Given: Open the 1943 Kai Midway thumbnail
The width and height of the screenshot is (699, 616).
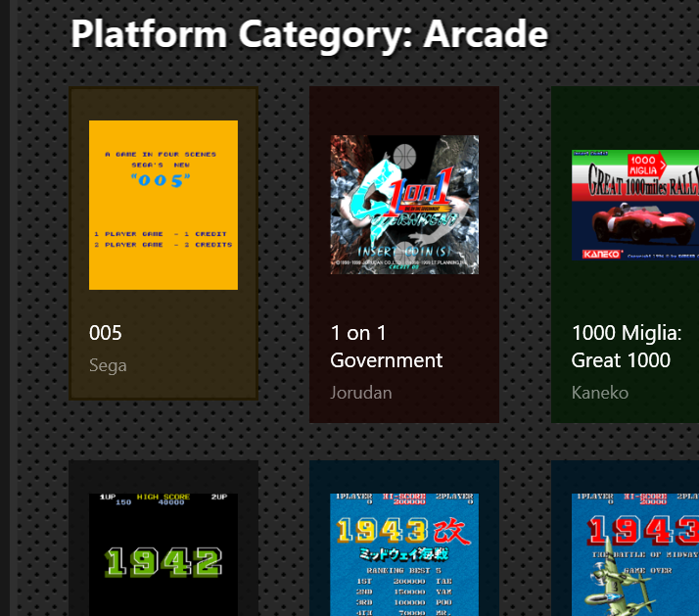Looking at the screenshot, I should (x=404, y=554).
